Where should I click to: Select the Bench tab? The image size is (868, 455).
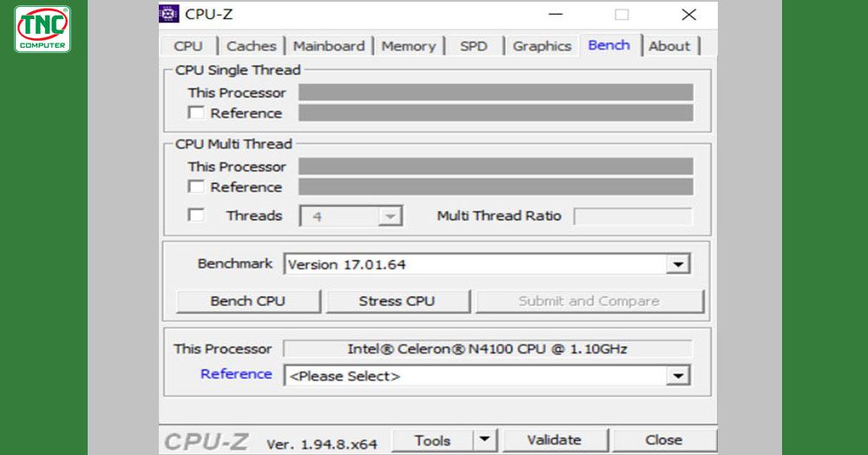coord(609,45)
